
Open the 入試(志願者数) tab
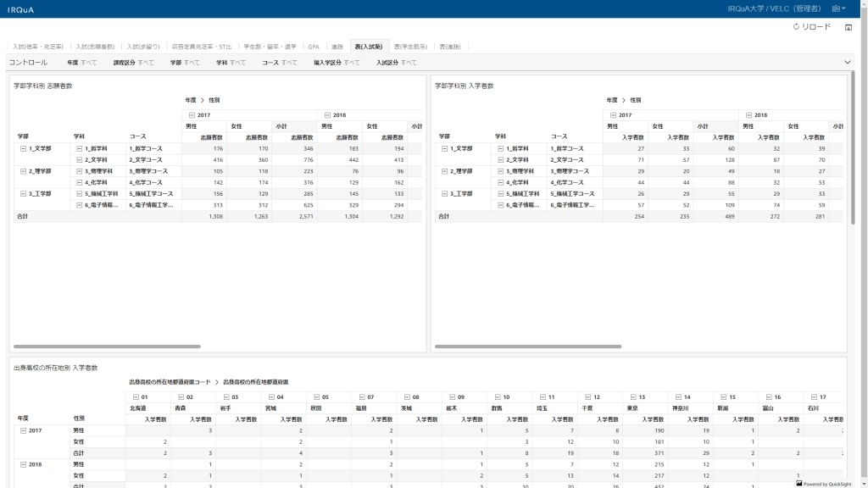tap(95, 47)
